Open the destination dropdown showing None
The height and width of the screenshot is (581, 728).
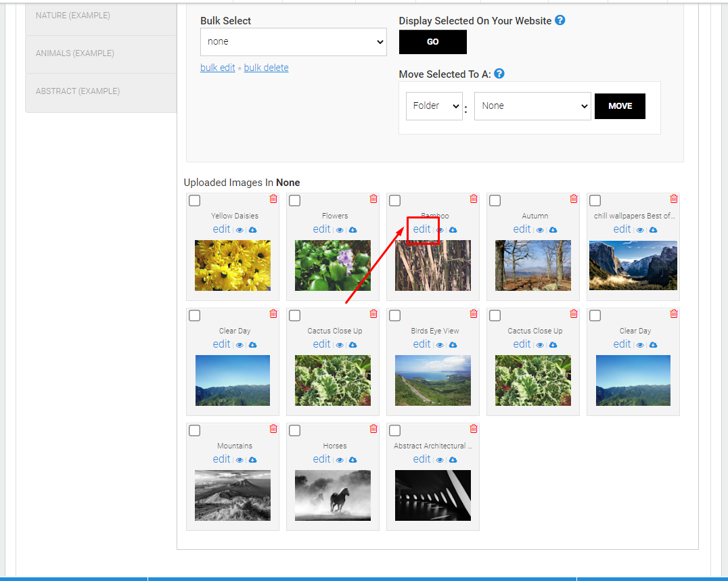coord(532,106)
